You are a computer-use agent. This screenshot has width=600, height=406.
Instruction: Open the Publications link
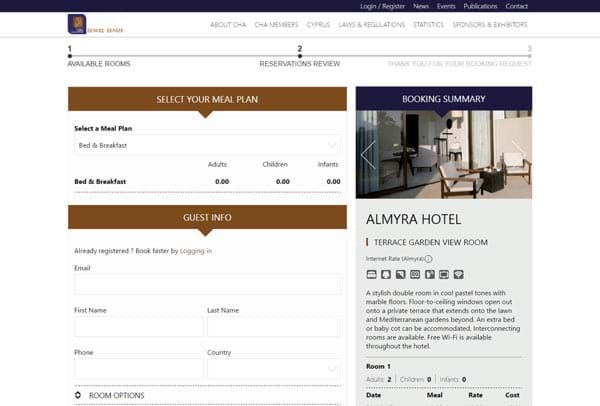click(x=480, y=6)
